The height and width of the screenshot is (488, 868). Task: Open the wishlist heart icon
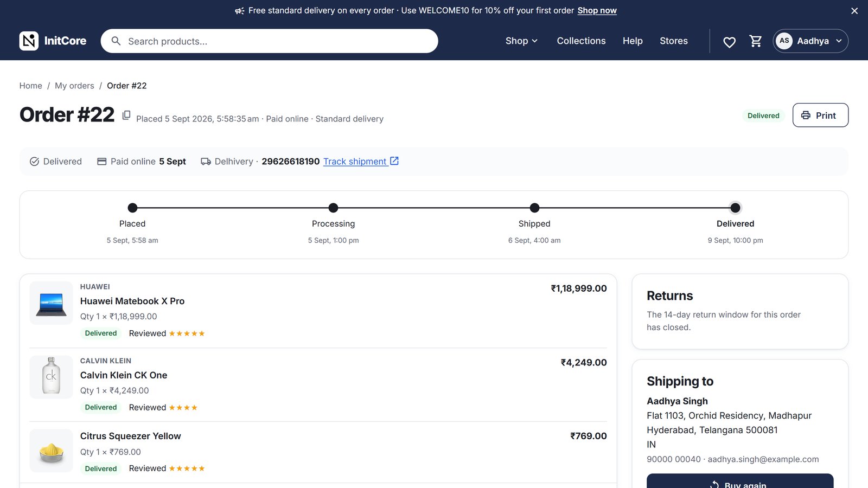(x=729, y=41)
